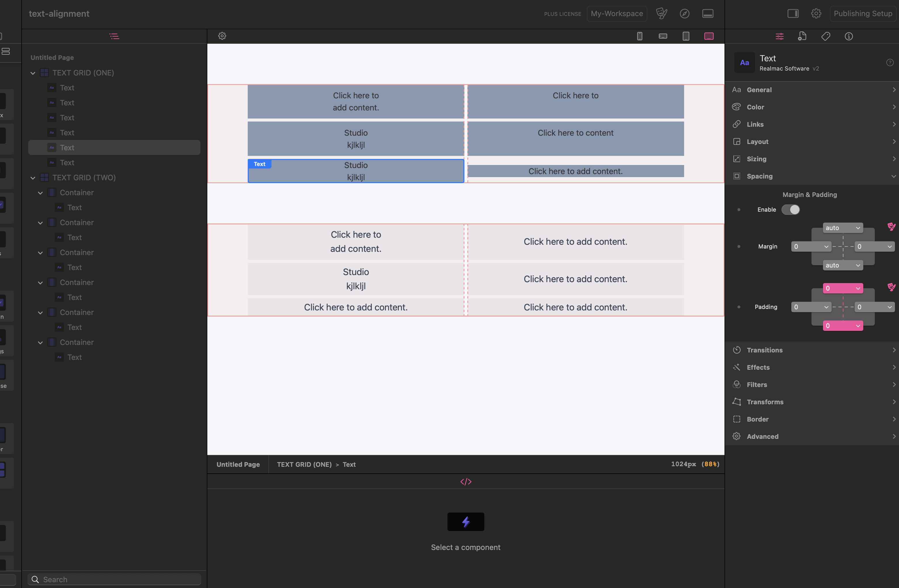Click the margin theme preset masks icon
This screenshot has width=899, height=588.
click(x=892, y=226)
